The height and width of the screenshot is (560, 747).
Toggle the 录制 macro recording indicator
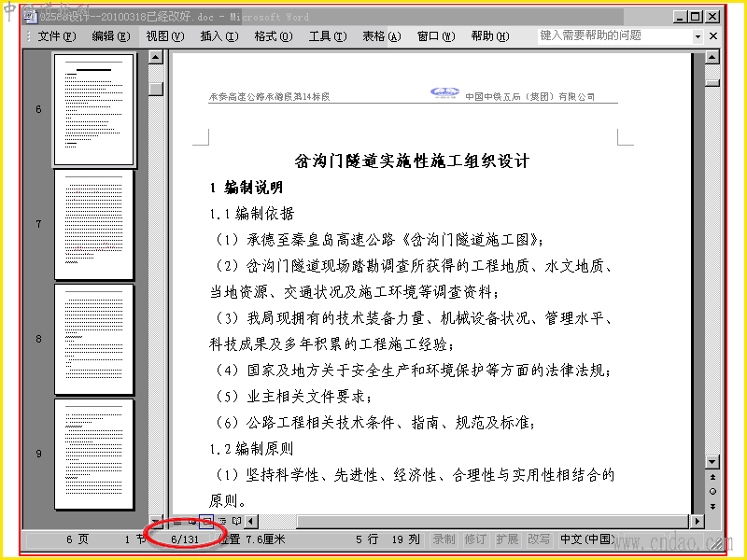pyautogui.click(x=443, y=539)
